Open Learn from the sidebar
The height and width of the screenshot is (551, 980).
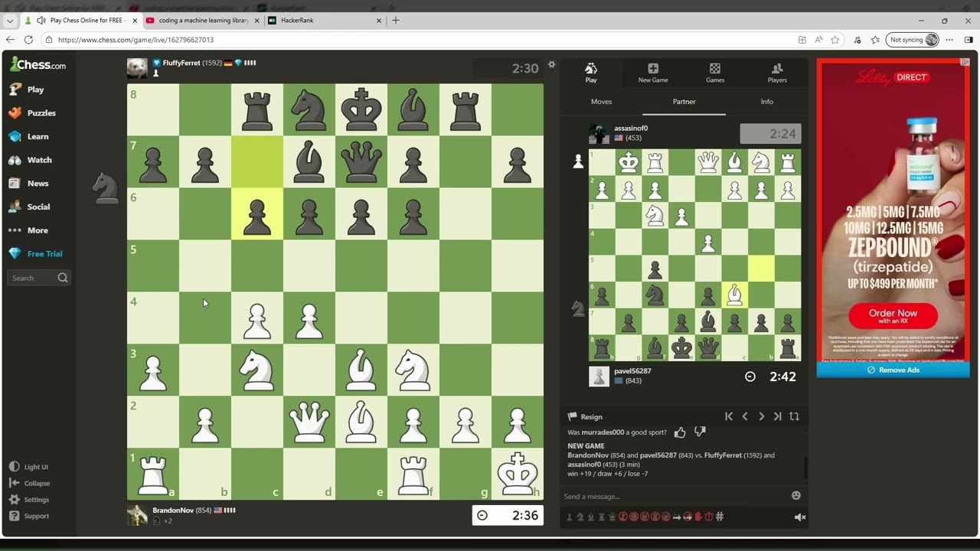click(x=29, y=136)
